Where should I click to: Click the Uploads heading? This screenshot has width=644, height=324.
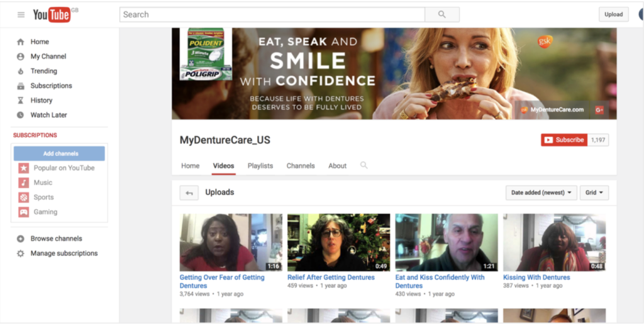219,192
